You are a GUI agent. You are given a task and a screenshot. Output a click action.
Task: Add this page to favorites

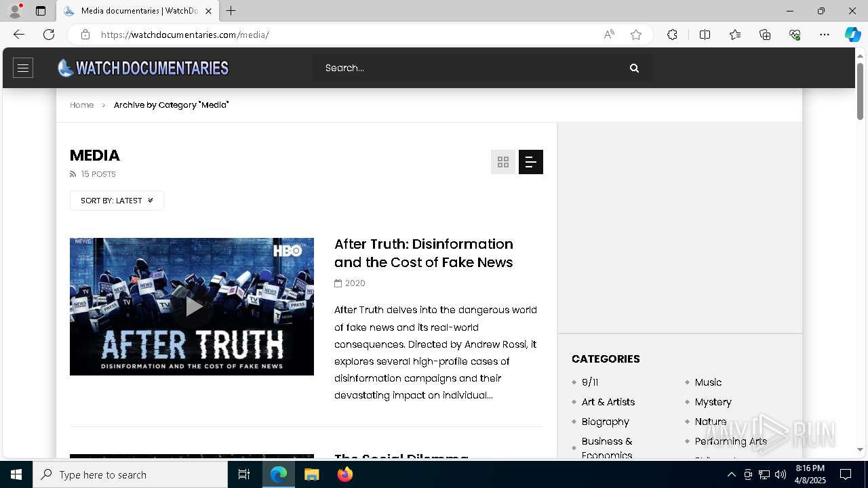pos(636,35)
